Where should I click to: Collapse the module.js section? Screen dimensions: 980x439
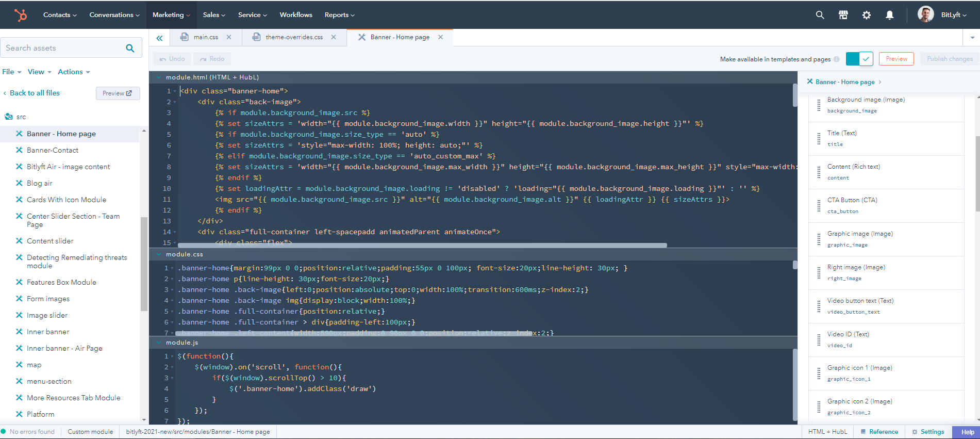point(158,343)
